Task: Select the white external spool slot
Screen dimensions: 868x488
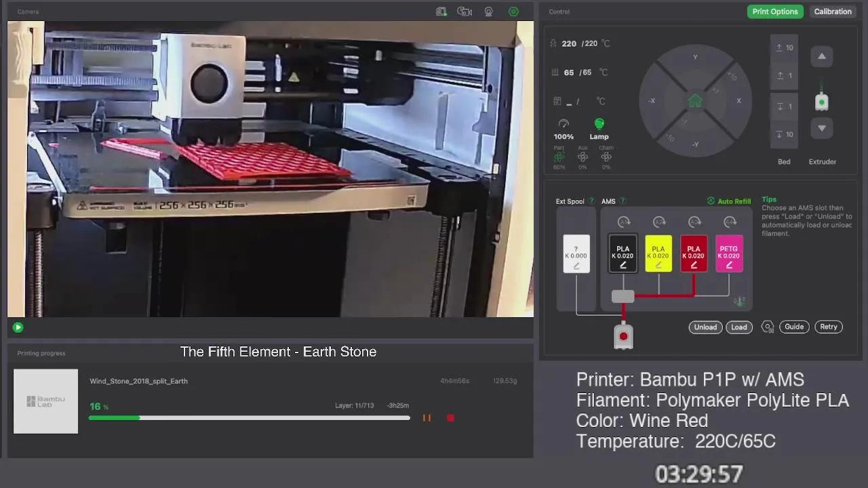Action: pos(576,254)
